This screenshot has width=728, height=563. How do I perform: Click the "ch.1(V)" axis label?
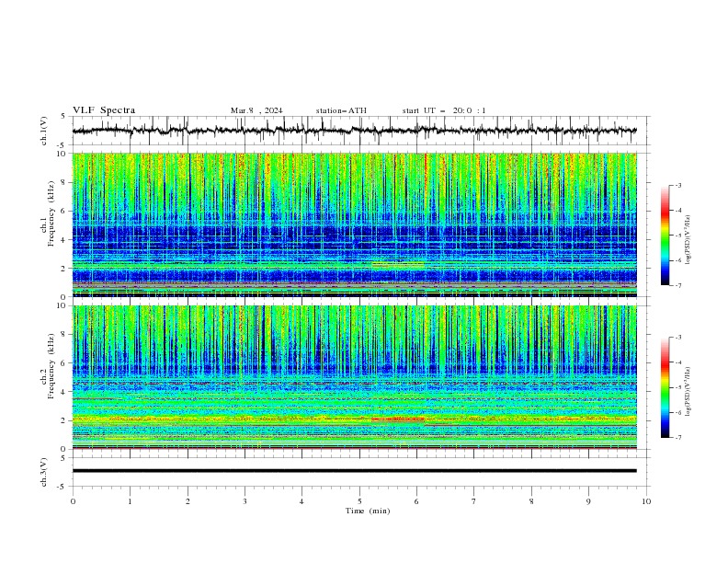[x=44, y=131]
